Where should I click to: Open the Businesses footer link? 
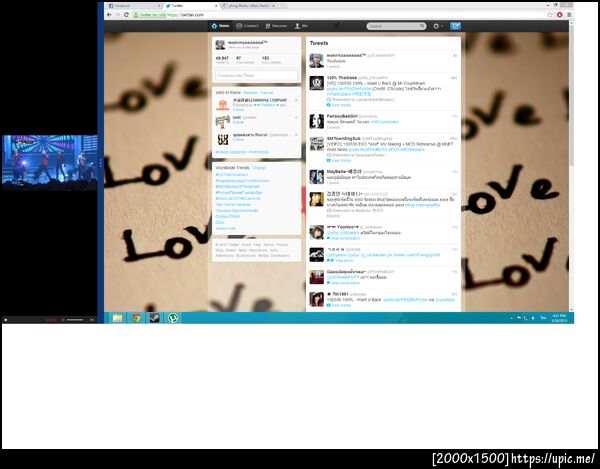[x=246, y=255]
